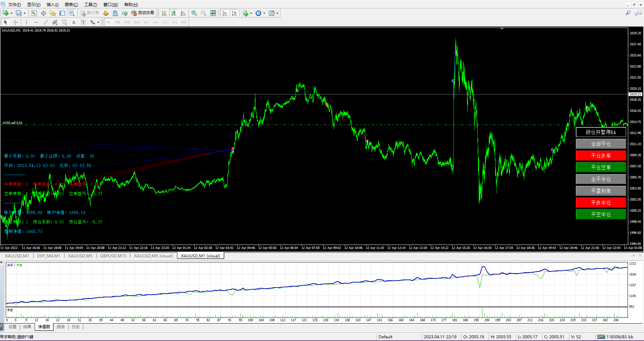
Task: Expand templates dropdown arrow
Action: 277,13
